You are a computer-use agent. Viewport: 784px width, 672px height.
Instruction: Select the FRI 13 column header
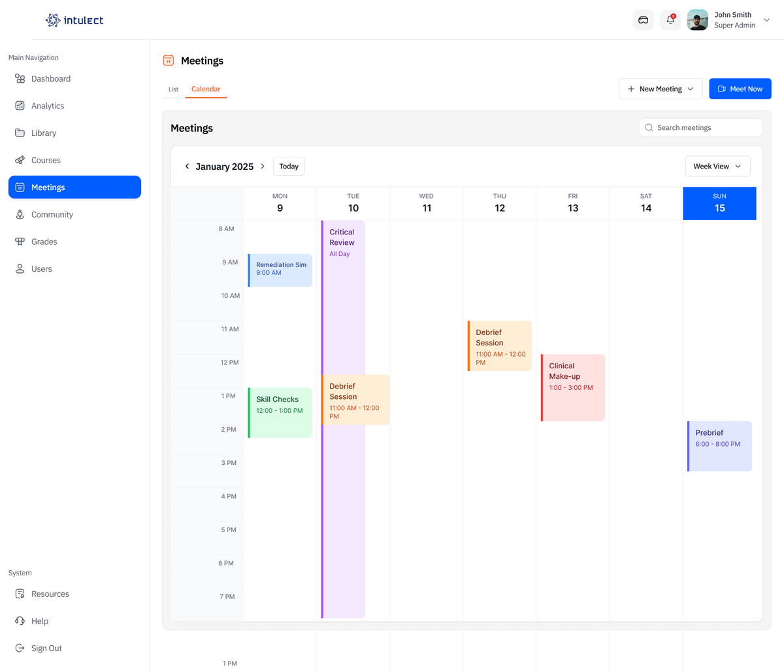coord(573,203)
